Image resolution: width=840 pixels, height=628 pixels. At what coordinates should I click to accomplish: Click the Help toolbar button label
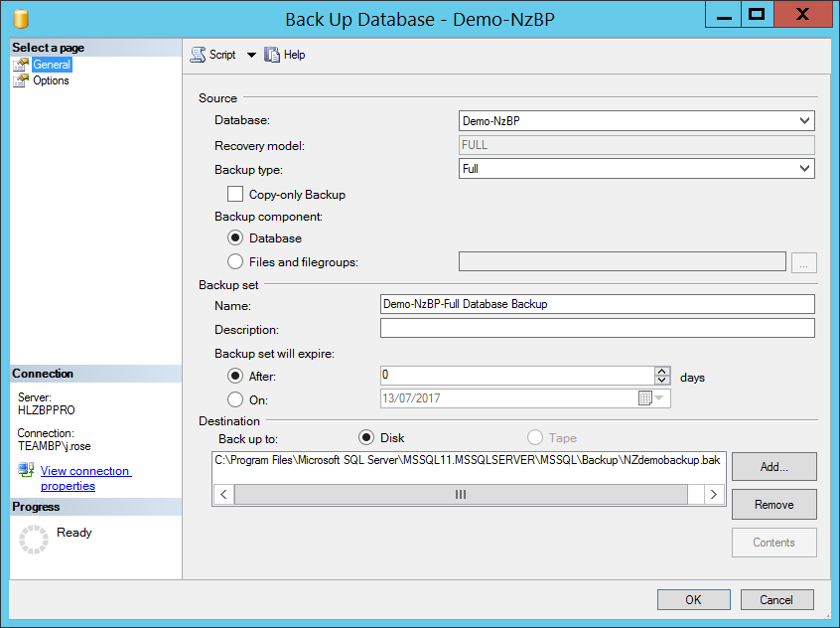click(294, 55)
